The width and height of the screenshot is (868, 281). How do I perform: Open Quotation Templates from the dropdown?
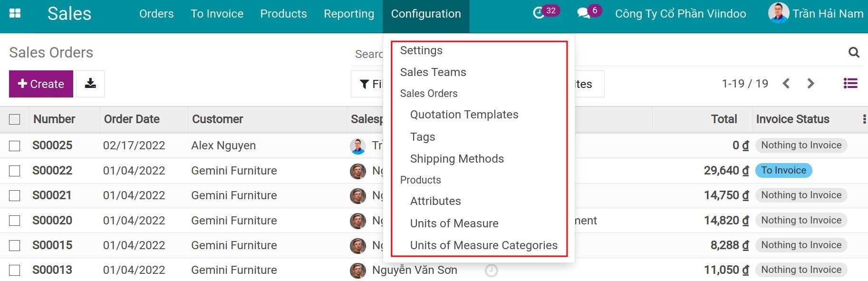(x=464, y=114)
